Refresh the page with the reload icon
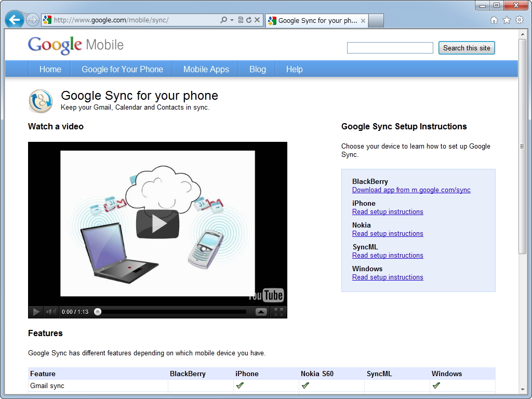Image resolution: width=532 pixels, height=399 pixels. pyautogui.click(x=249, y=19)
